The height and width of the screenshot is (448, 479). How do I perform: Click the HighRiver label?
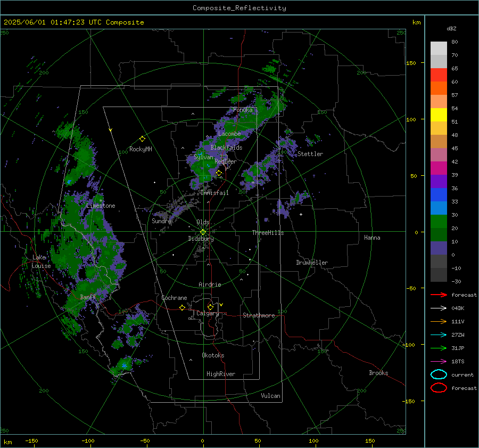point(221,374)
